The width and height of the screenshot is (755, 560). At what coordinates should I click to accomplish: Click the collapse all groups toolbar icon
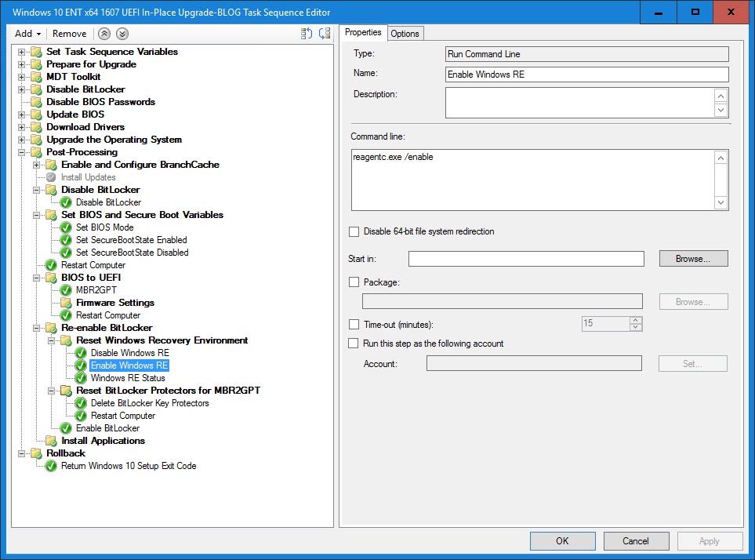(x=324, y=34)
